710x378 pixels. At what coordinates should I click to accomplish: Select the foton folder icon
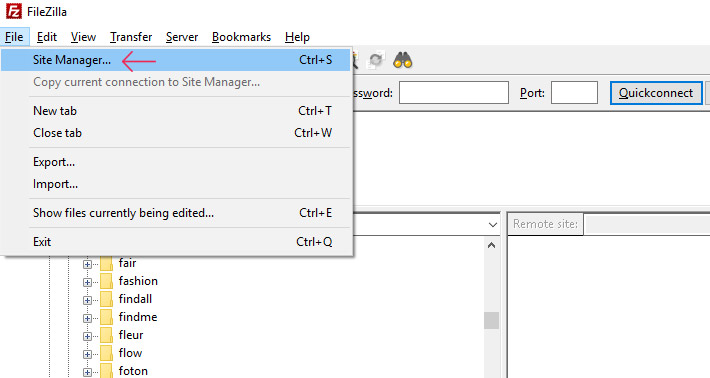click(x=106, y=371)
